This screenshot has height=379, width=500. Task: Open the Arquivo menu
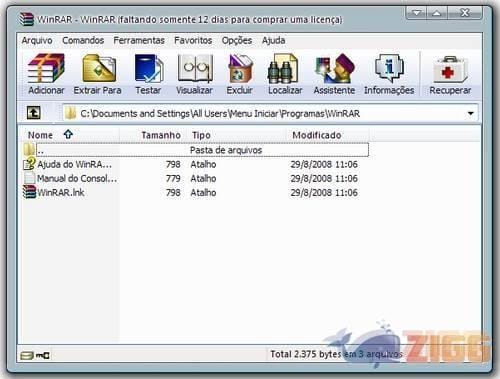(x=37, y=41)
